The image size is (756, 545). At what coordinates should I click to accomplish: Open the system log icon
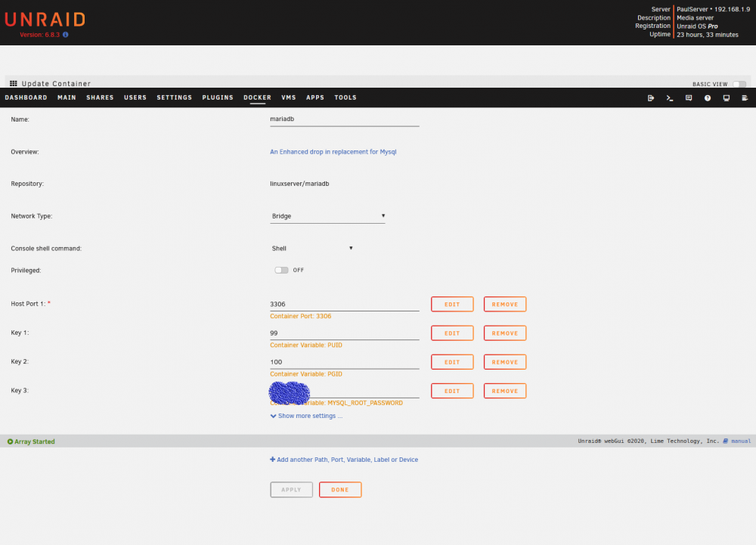(745, 98)
